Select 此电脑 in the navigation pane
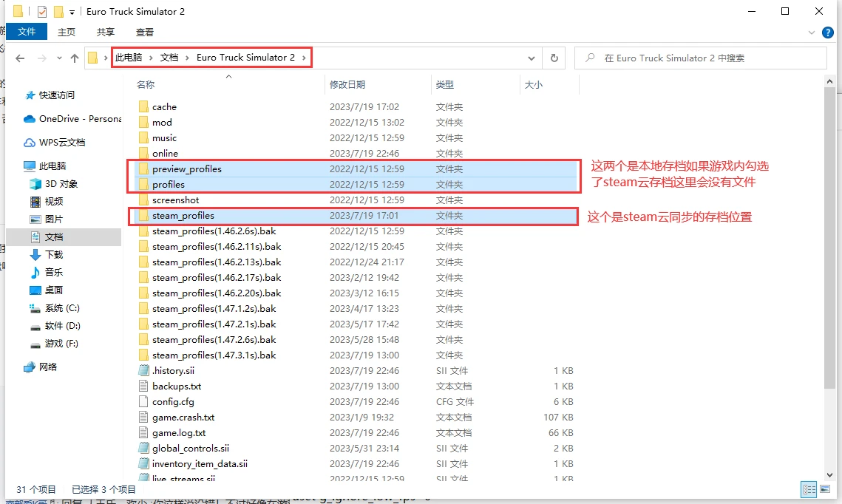The height and width of the screenshot is (504, 842). point(45,166)
